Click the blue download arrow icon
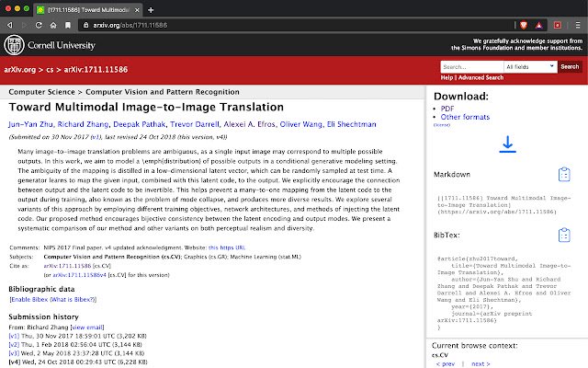 click(507, 144)
